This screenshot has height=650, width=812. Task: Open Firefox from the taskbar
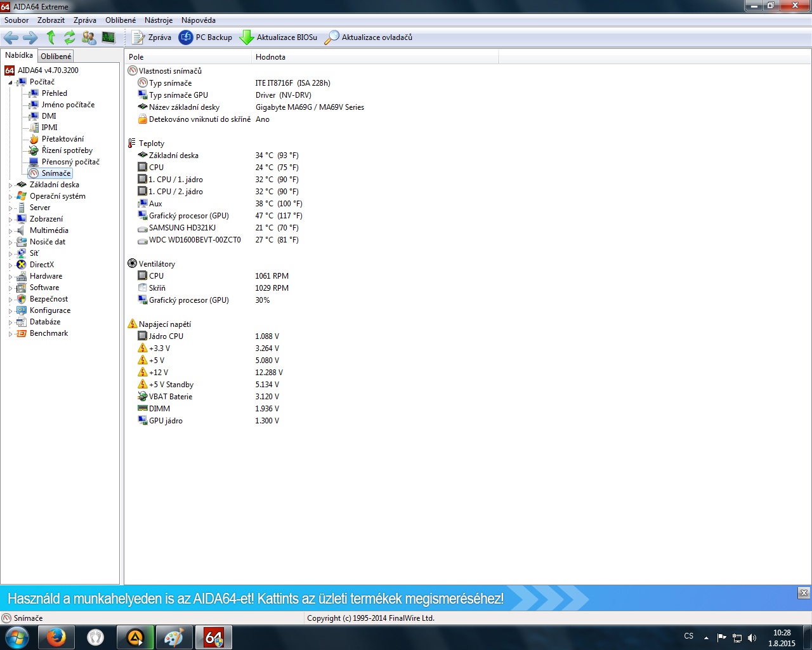(x=56, y=637)
